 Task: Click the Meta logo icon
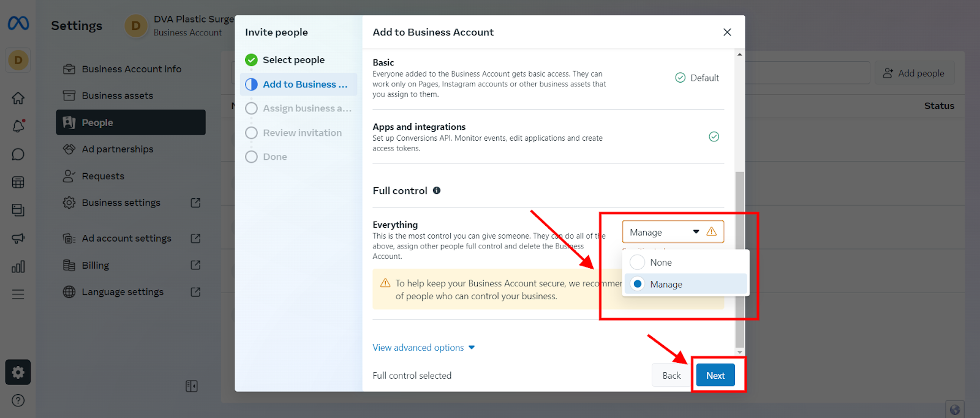pyautogui.click(x=18, y=23)
